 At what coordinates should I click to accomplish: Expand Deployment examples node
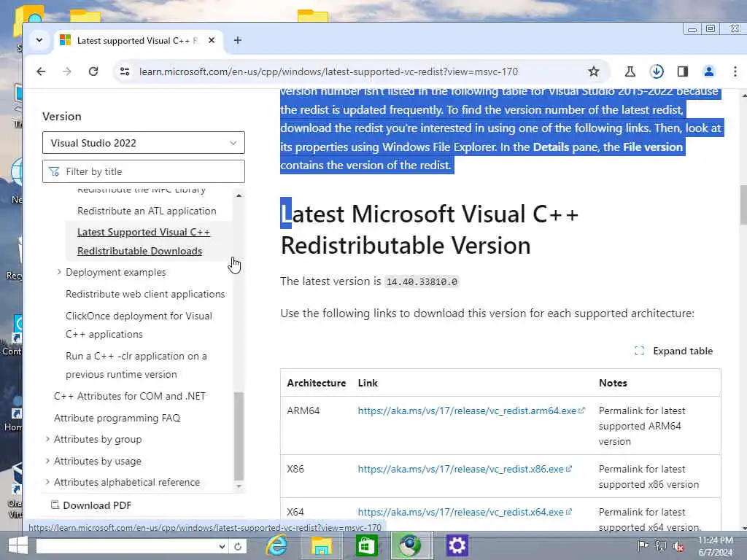[x=59, y=272]
